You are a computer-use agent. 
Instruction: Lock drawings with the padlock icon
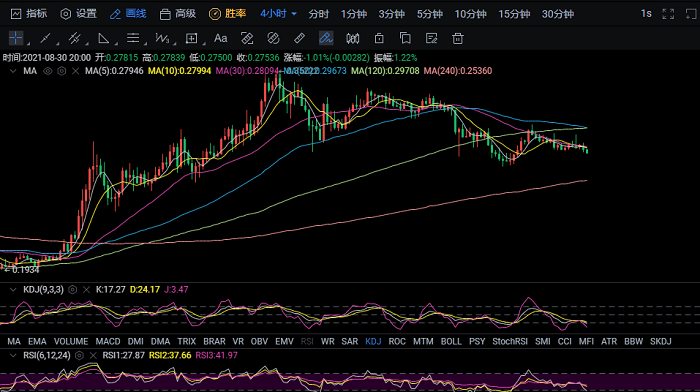(x=379, y=38)
